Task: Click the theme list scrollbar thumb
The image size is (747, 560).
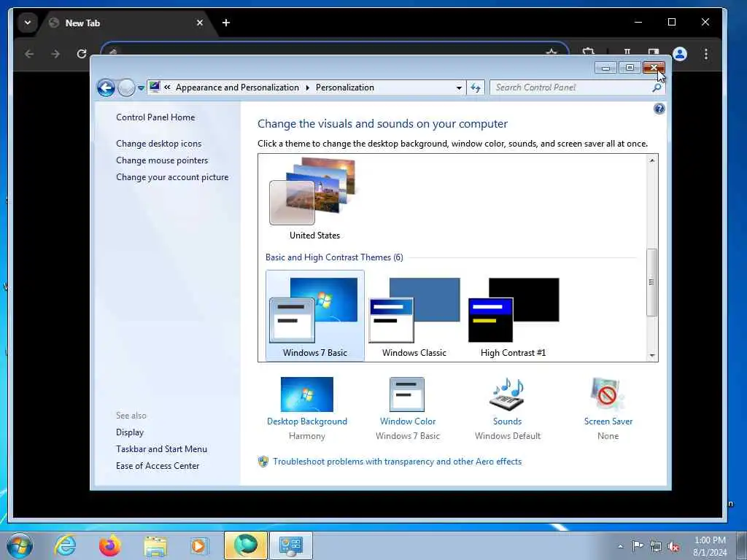Action: click(651, 282)
